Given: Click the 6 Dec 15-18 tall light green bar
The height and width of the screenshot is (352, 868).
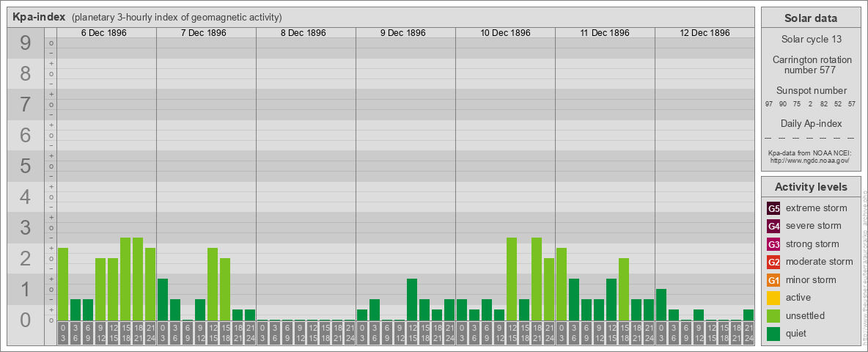Looking at the screenshot, I should tap(125, 279).
